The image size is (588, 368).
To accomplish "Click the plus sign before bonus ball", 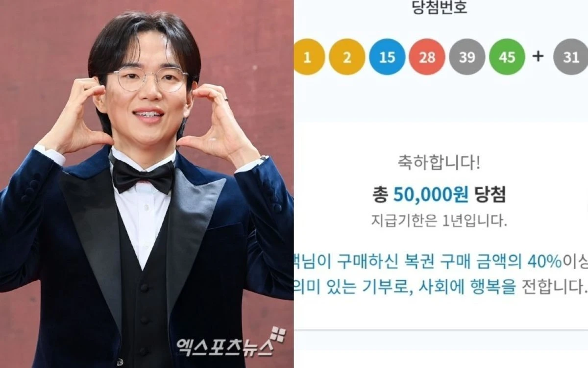I will (538, 56).
